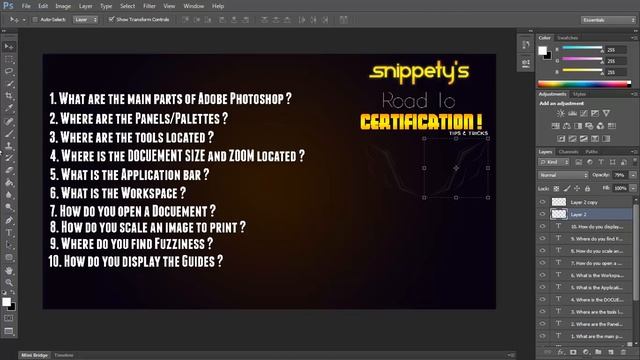This screenshot has width=640, height=360.
Task: Switch to the Paths tab
Action: (591, 152)
